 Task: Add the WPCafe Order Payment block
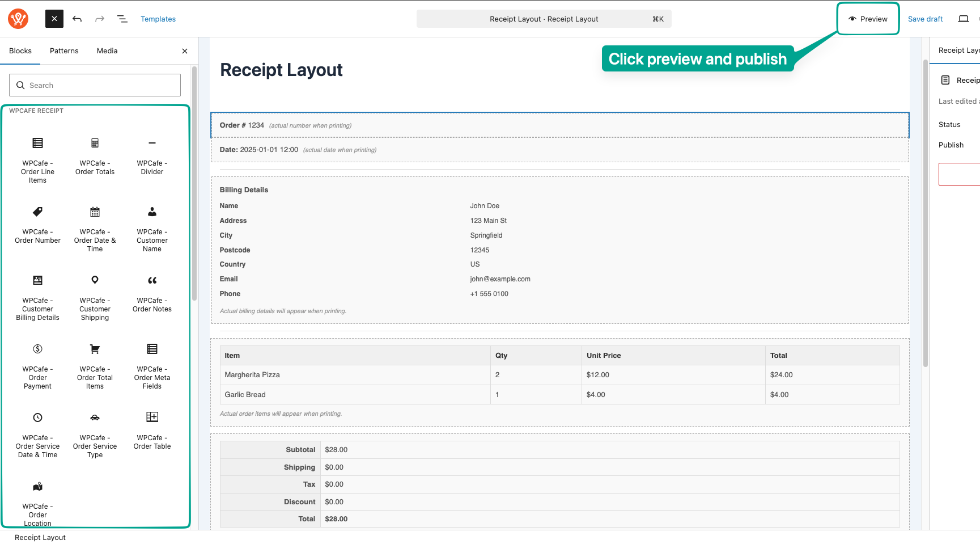[37, 366]
